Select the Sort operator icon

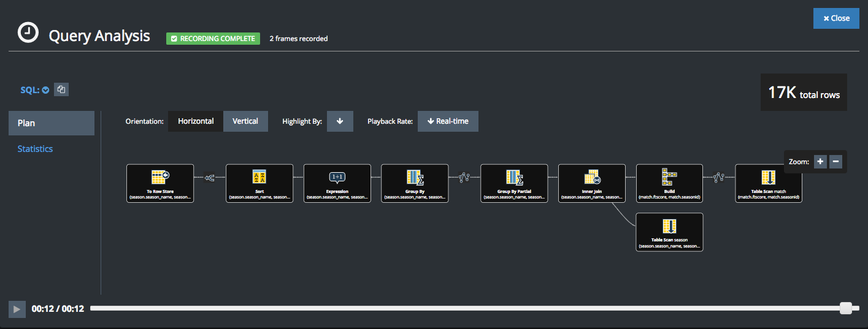tap(259, 178)
